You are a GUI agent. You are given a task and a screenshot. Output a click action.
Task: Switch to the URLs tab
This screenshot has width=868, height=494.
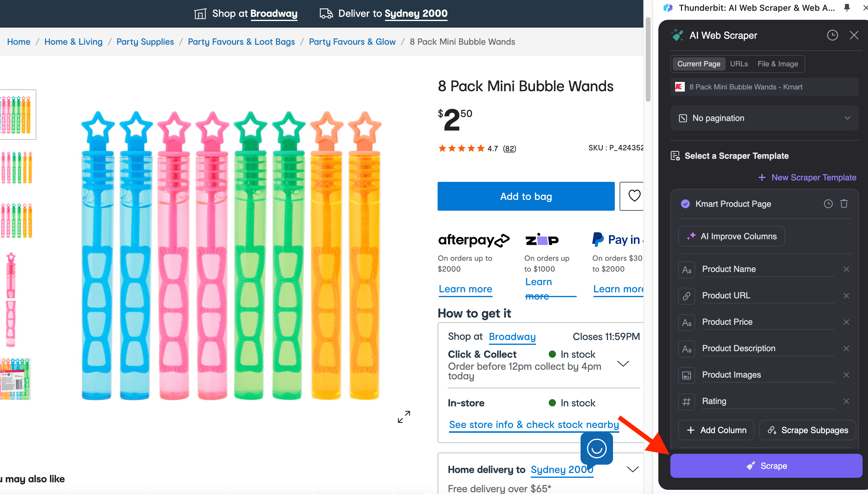point(739,64)
